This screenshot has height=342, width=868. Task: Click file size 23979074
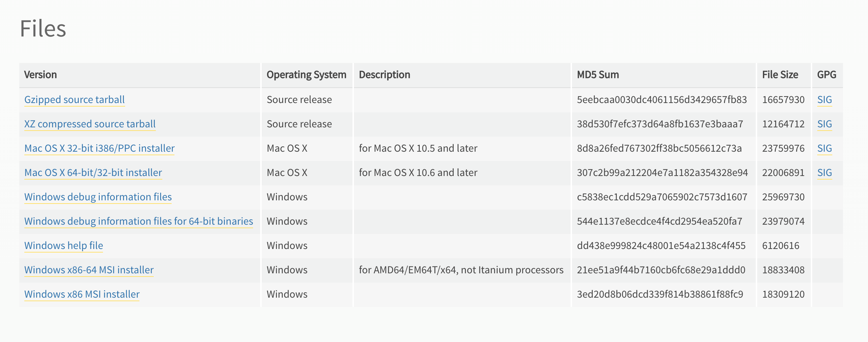[x=783, y=221]
